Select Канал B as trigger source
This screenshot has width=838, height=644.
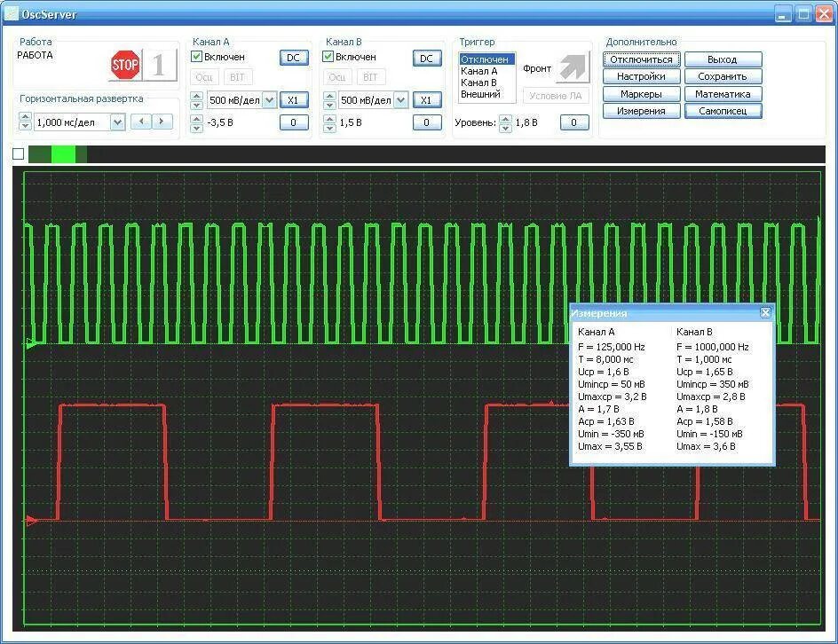click(x=486, y=82)
